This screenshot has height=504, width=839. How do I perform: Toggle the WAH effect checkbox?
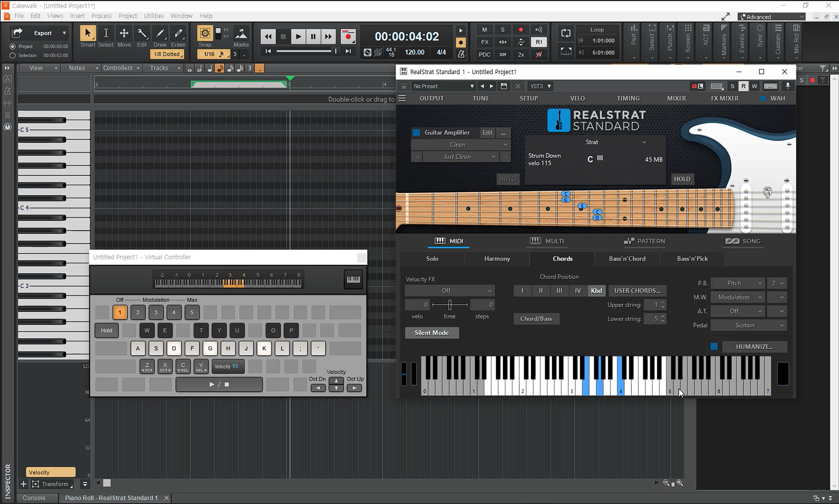pos(763,99)
